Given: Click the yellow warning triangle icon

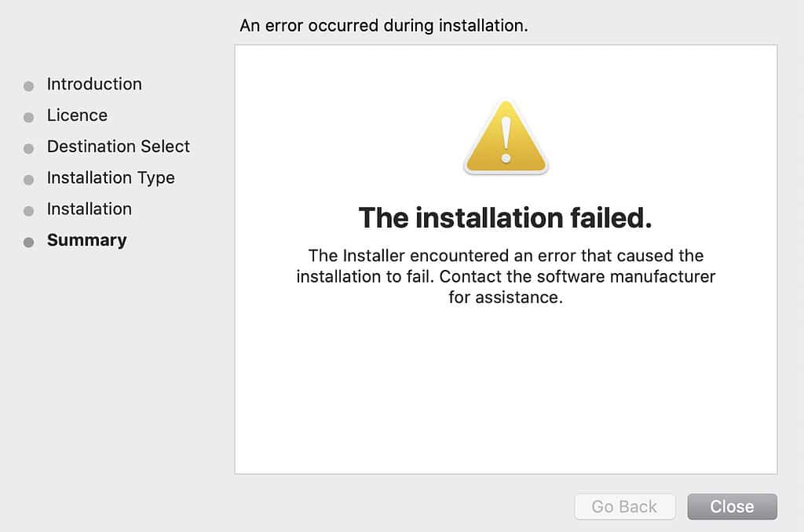Looking at the screenshot, I should (x=506, y=139).
